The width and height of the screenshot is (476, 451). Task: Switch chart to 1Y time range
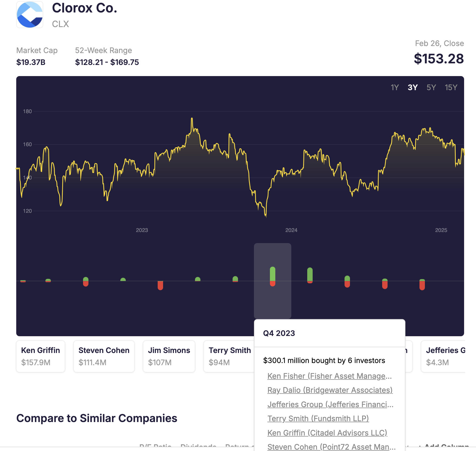pos(395,87)
